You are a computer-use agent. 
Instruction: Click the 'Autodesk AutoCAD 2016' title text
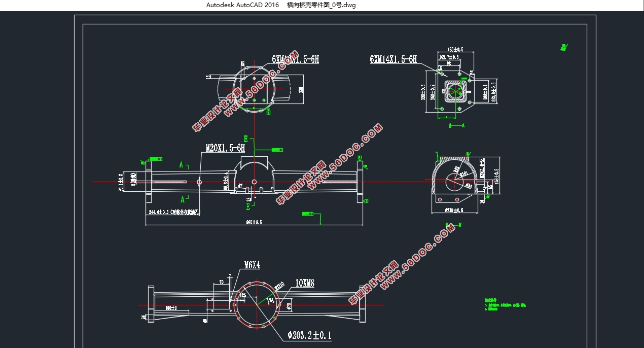click(x=242, y=5)
